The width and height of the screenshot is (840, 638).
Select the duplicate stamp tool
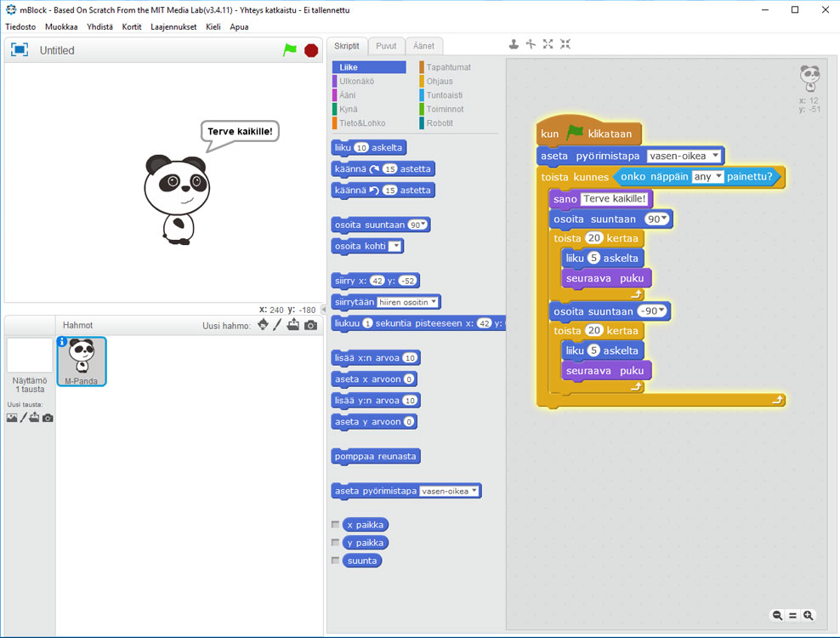(513, 44)
